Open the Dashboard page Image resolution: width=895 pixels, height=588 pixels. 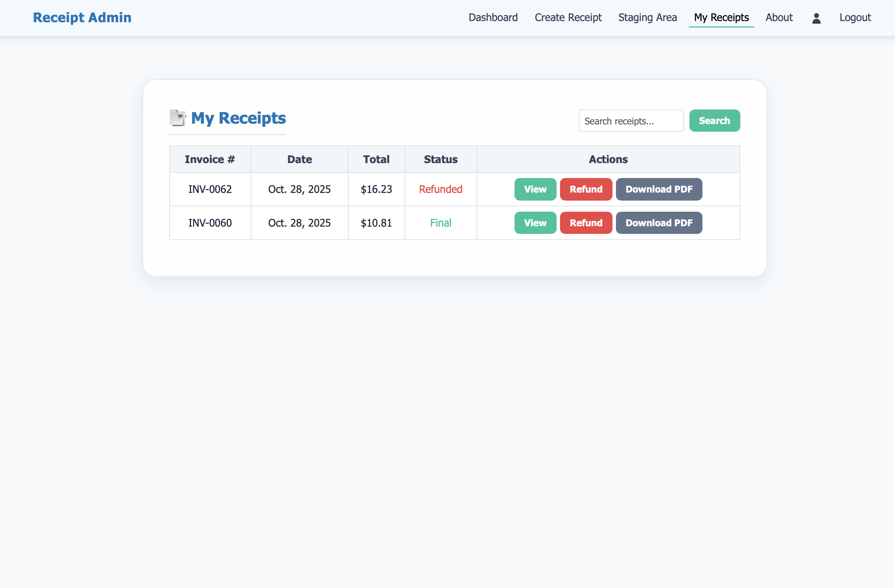[x=493, y=18]
